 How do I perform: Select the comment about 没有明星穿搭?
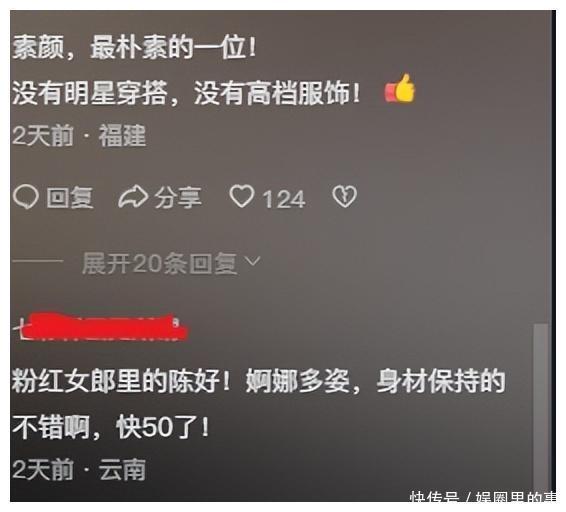coord(186,92)
